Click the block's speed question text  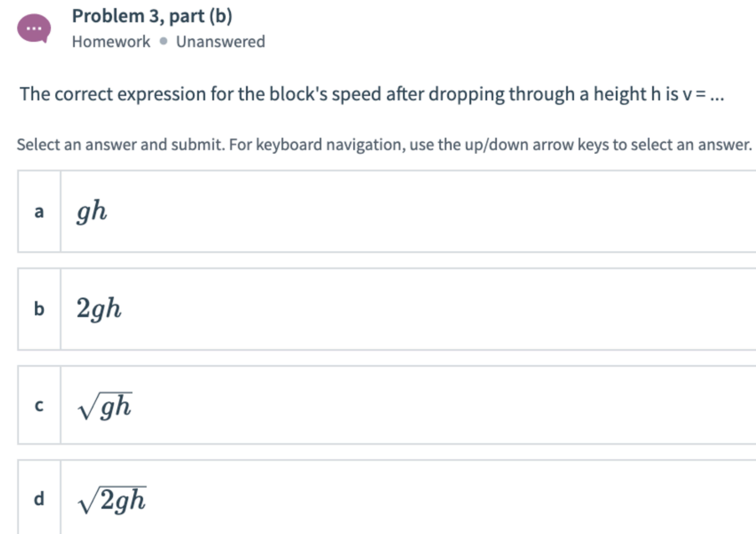click(x=372, y=94)
